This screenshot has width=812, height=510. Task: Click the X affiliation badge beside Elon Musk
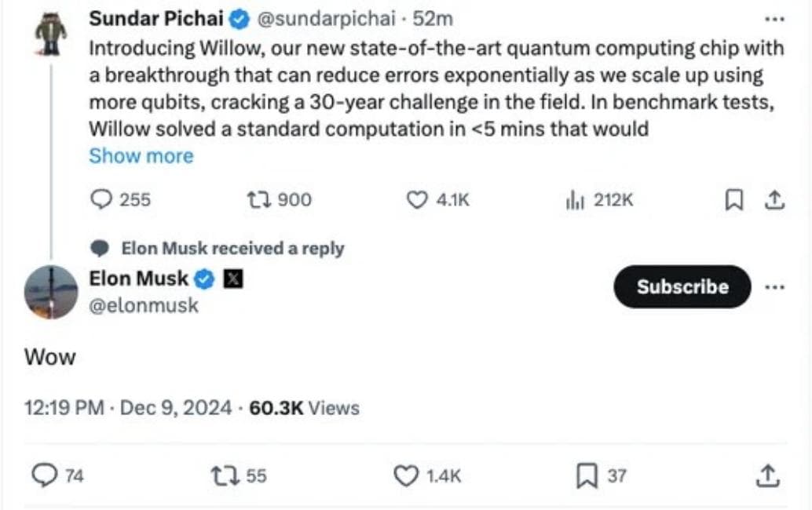click(x=233, y=279)
